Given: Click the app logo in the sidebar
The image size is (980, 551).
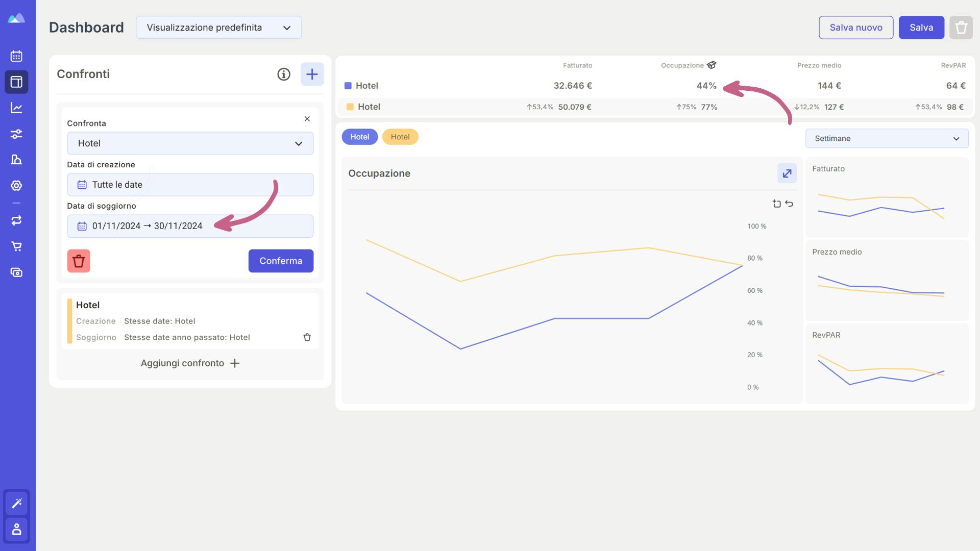Looking at the screenshot, I should pyautogui.click(x=16, y=18).
